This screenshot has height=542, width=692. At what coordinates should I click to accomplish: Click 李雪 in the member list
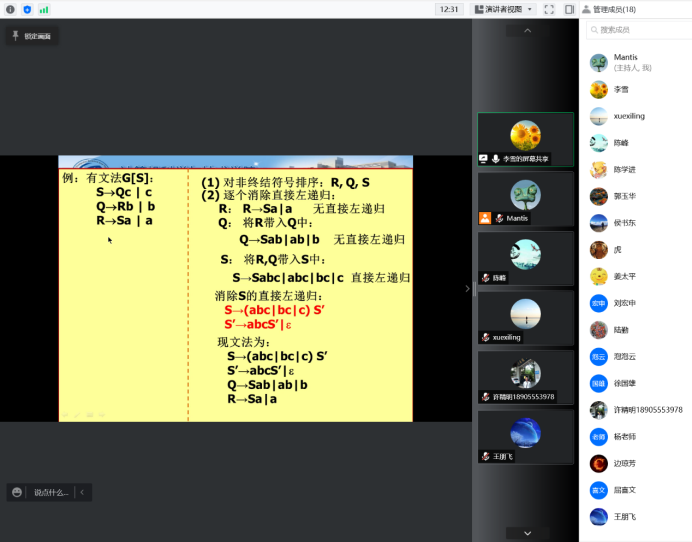point(622,89)
